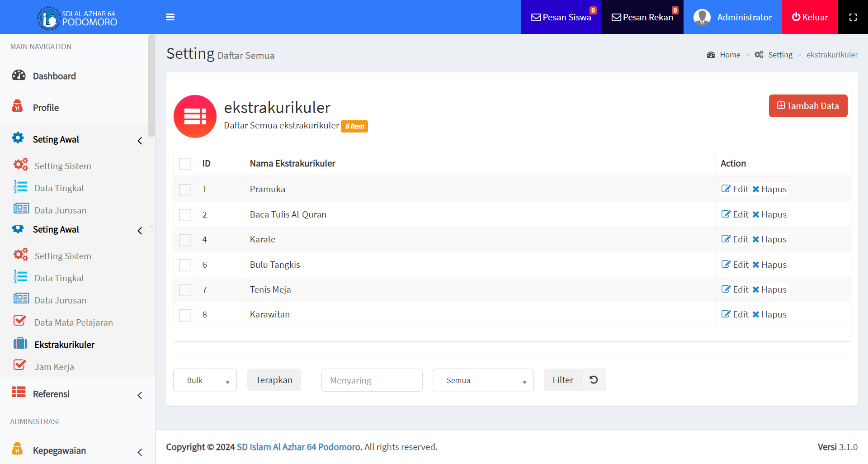Viewport: 868px width, 464px height.
Task: Open Pesan Siswa envelope messages
Action: pyautogui.click(x=561, y=17)
